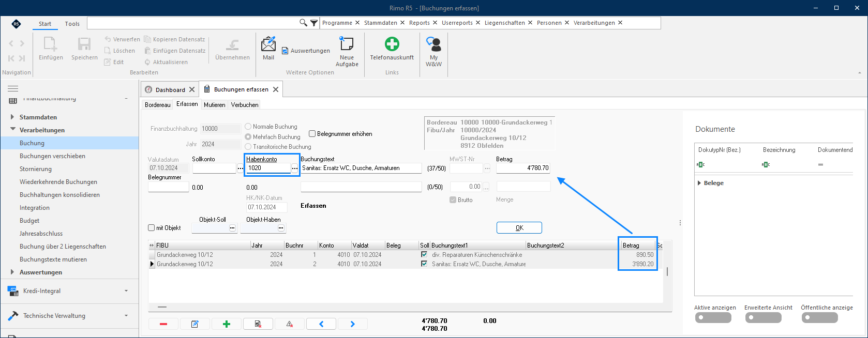Switch to the Tools ribbon tab

coord(72,24)
